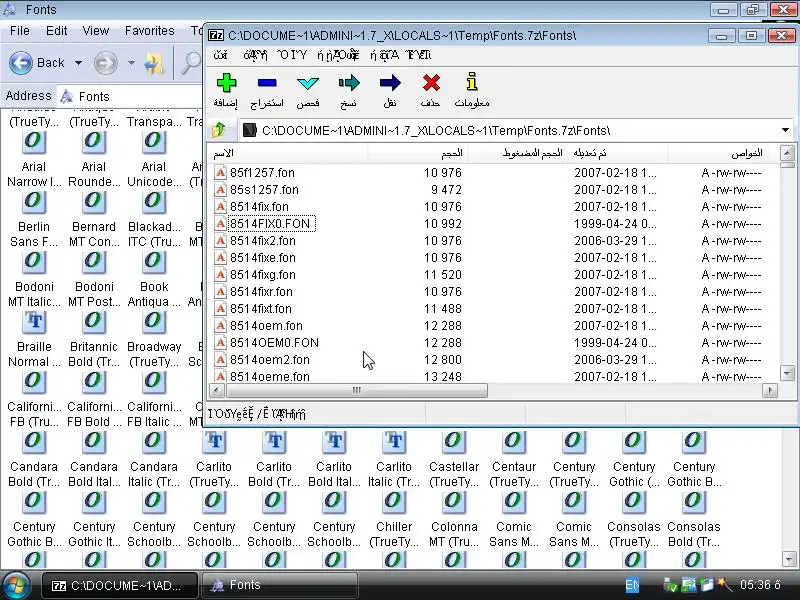Sort by the Size column header in 7-Zip
The height and width of the screenshot is (600, 800).
(417, 153)
